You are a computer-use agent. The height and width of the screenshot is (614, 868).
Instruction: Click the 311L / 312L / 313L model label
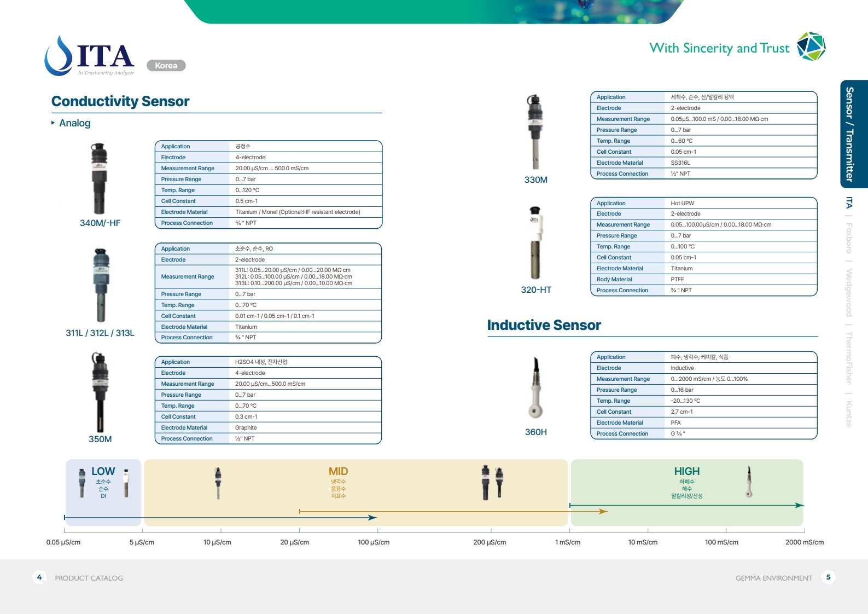pos(100,333)
